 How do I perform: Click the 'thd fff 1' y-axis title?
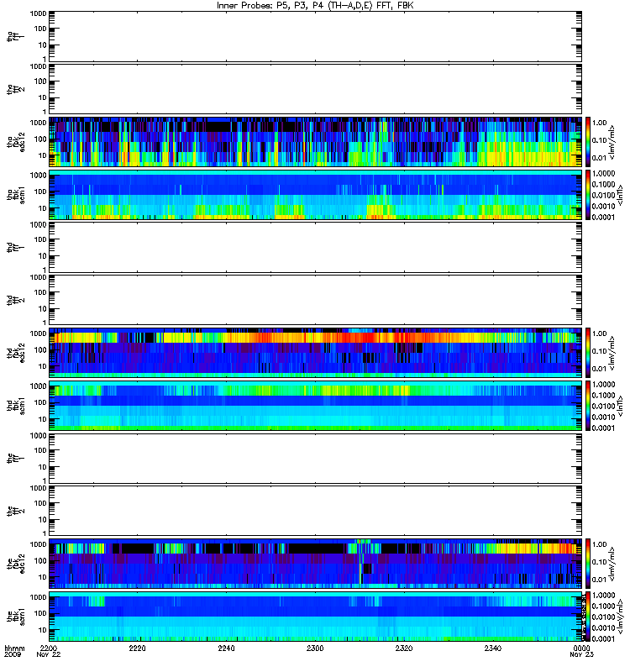(16, 247)
